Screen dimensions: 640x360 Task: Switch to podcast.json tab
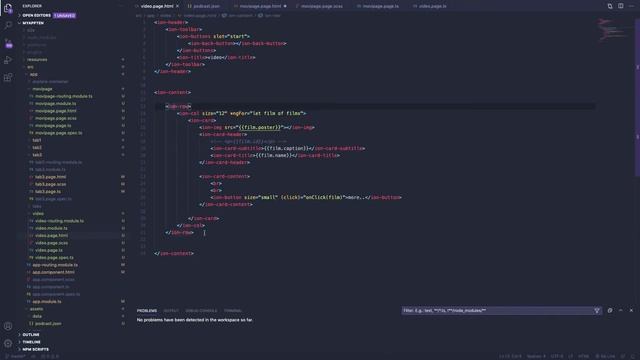point(206,6)
